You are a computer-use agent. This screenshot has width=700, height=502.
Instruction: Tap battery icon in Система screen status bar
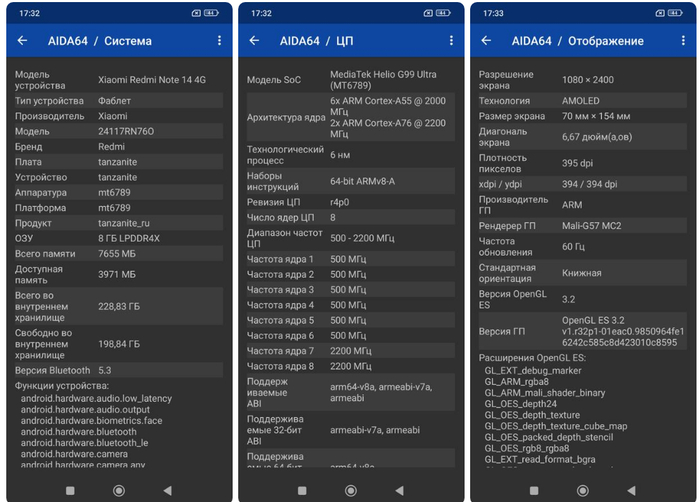[211, 13]
